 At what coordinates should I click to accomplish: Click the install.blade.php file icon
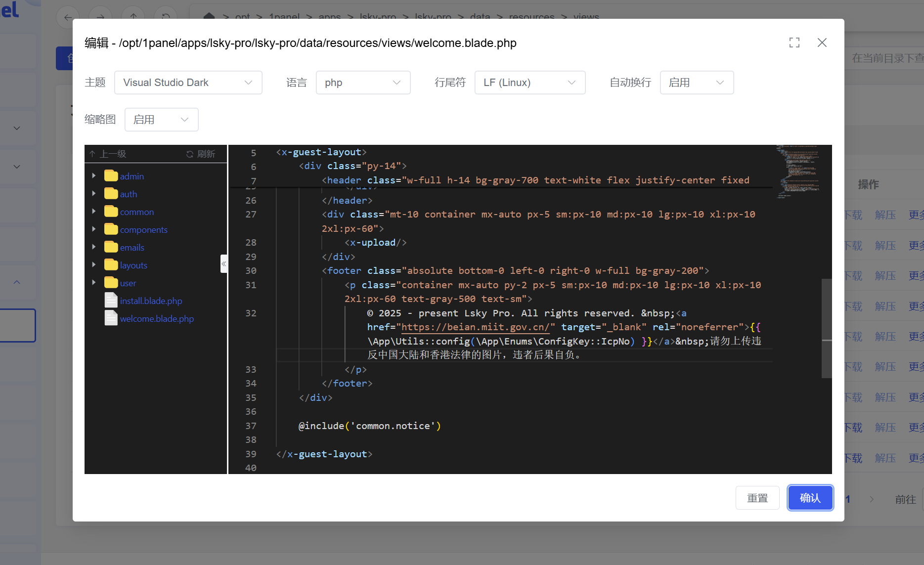[x=111, y=300]
